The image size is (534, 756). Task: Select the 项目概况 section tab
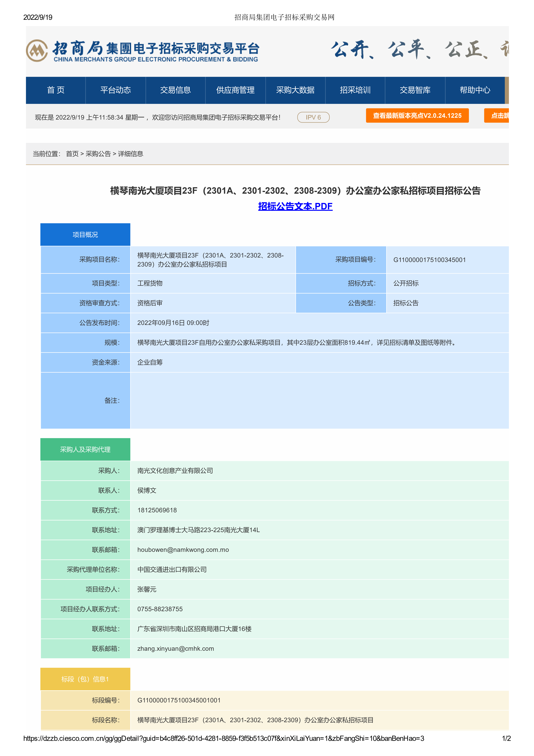pos(85,234)
